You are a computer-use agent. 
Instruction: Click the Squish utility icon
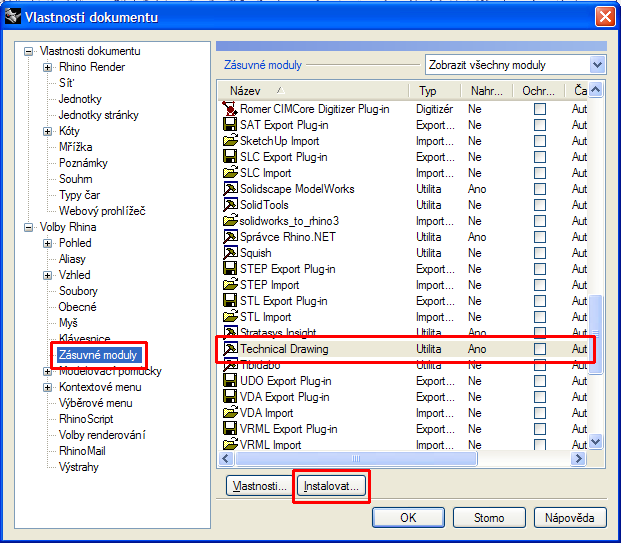pos(230,253)
